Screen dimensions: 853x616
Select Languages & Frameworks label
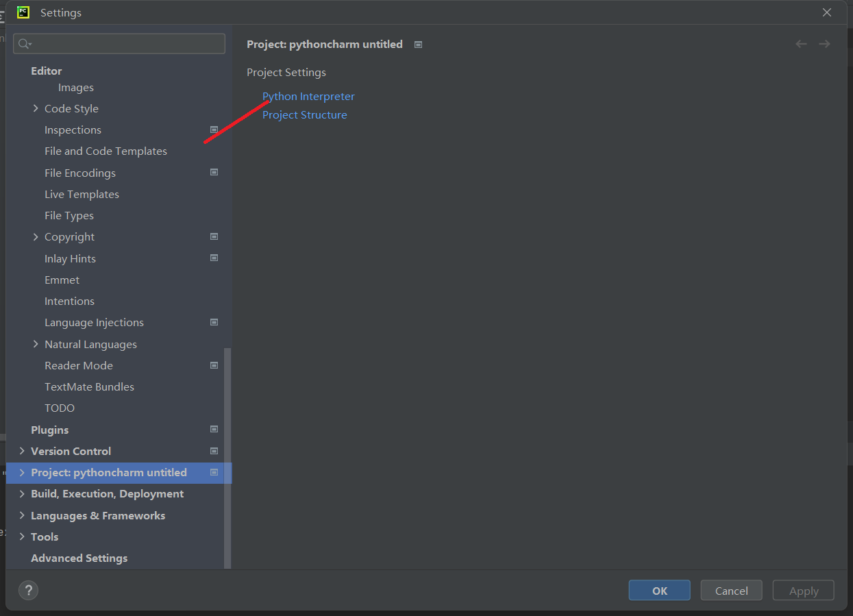(98, 515)
